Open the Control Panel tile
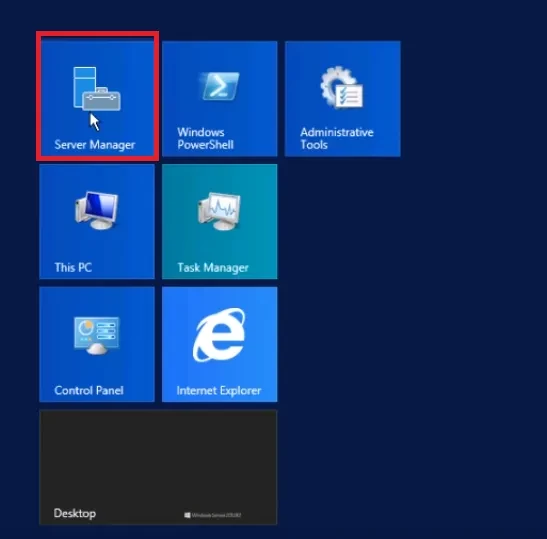Viewport: 547px width, 539px height. (97, 344)
